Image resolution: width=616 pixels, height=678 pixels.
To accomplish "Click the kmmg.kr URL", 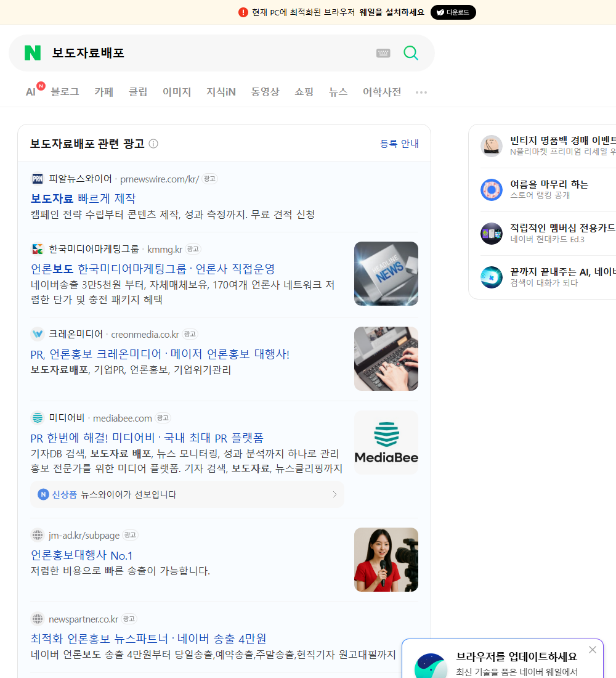I will pyautogui.click(x=164, y=250).
